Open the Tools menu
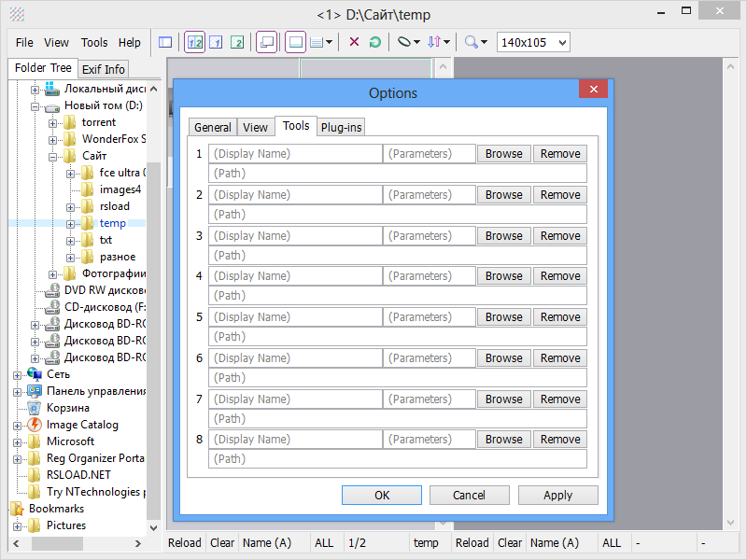This screenshot has height=560, width=747. click(x=94, y=42)
